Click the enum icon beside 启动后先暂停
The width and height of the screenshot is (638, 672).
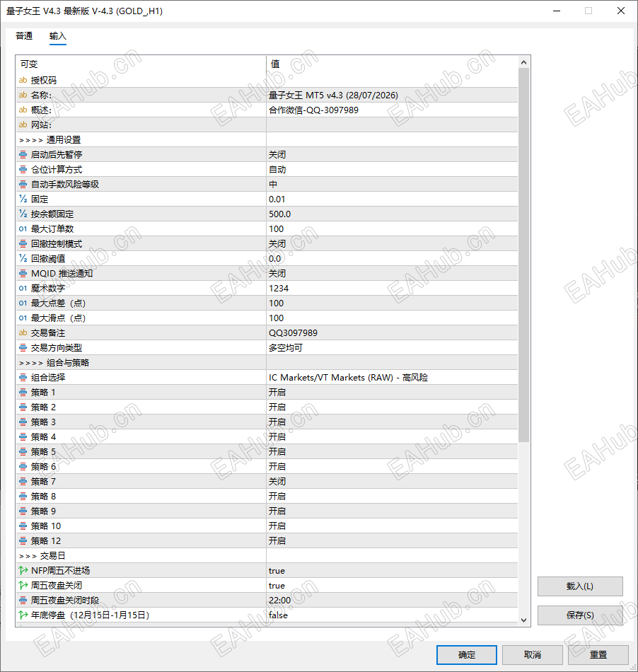click(x=23, y=154)
